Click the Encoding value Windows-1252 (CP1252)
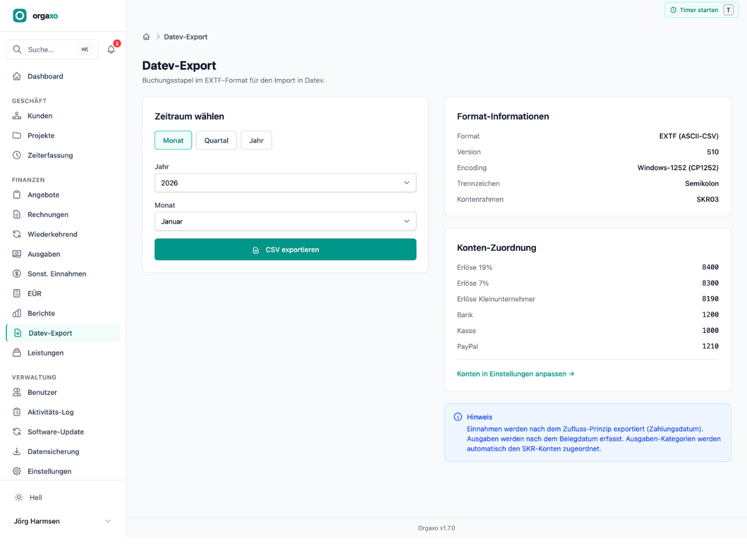747x560 pixels. coord(678,168)
